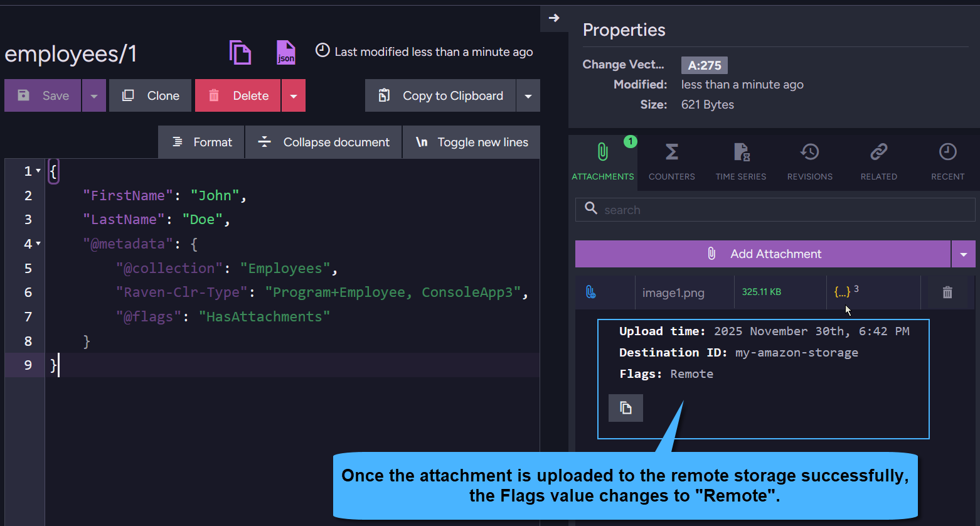Image resolution: width=980 pixels, height=526 pixels.
Task: Toggle new lines display in the editor
Action: coord(471,142)
